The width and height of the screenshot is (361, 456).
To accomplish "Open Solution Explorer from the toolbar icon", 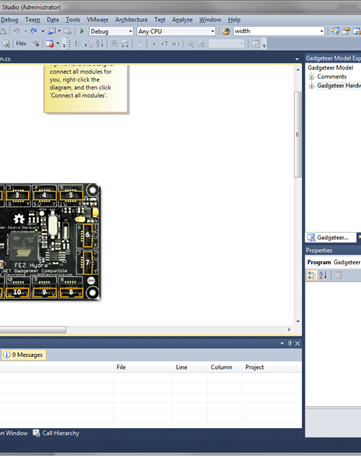I will [335, 31].
